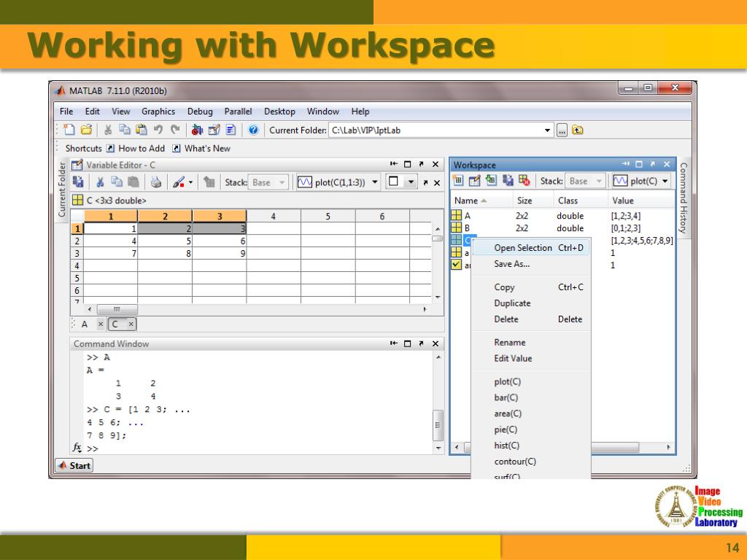747x560 pixels.
Task: Open the brush tool dropdown arrow
Action: coord(190,182)
